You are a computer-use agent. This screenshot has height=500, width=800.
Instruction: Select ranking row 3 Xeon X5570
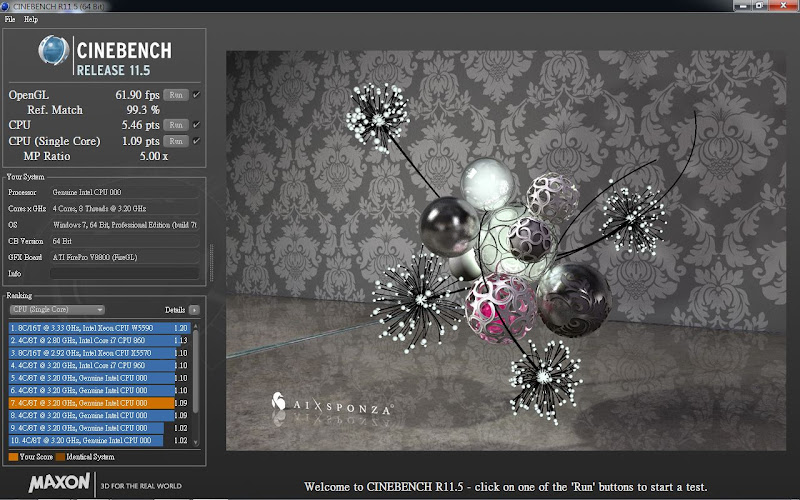click(99, 353)
